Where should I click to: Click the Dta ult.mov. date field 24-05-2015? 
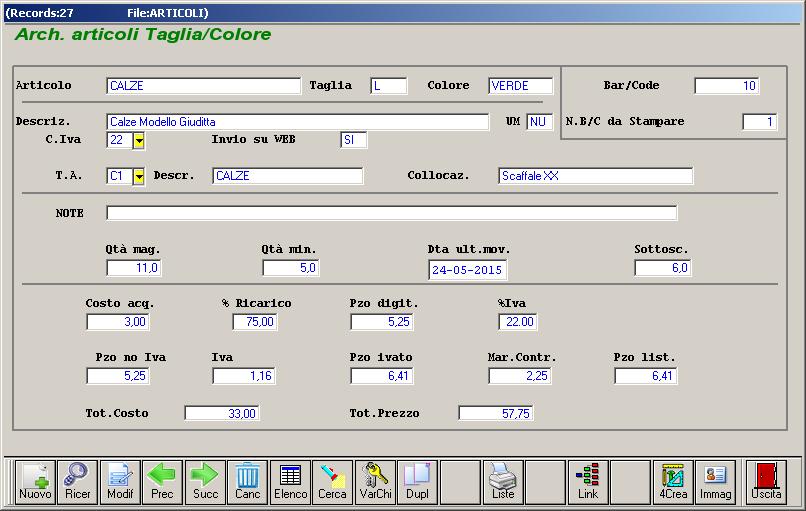(468, 270)
